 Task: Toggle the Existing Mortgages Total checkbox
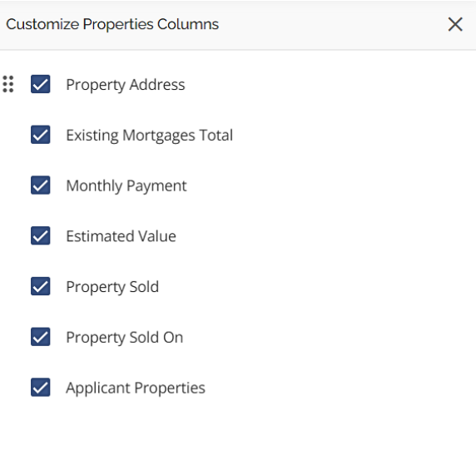point(41,135)
